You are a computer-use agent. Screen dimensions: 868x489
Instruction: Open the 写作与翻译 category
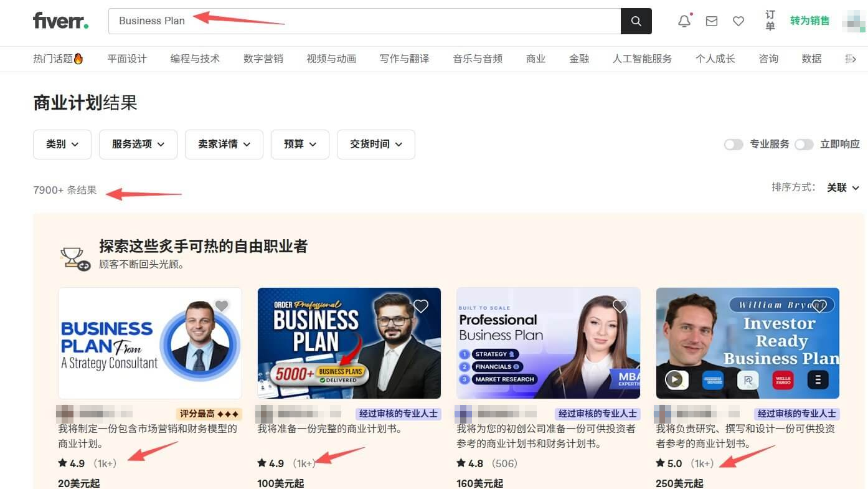click(x=405, y=59)
